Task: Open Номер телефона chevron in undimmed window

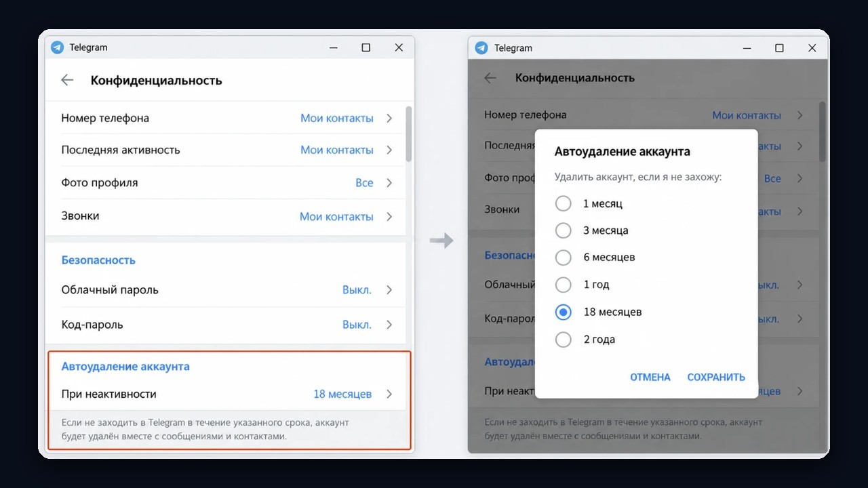Action: coord(389,118)
